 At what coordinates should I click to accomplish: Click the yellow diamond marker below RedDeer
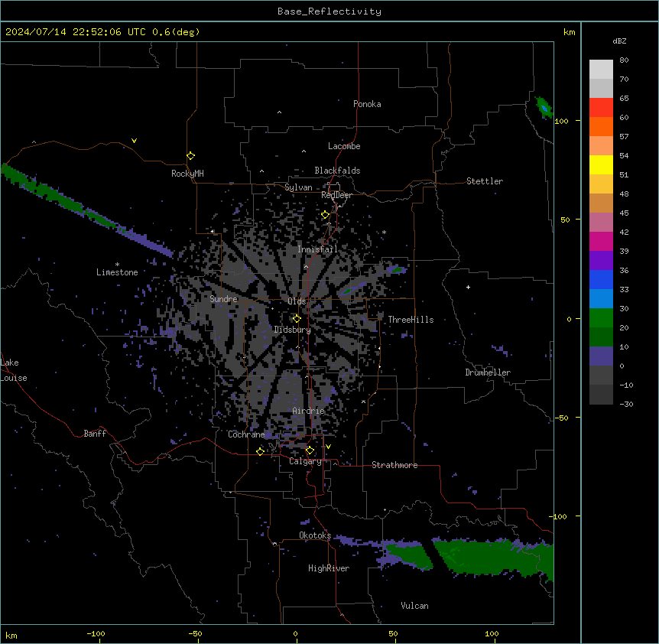point(326,215)
